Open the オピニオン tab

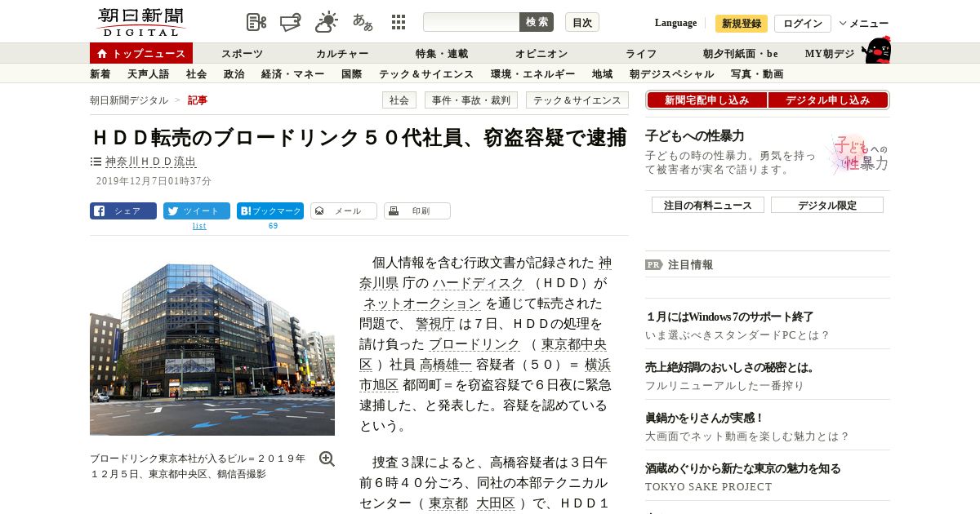[x=541, y=54]
